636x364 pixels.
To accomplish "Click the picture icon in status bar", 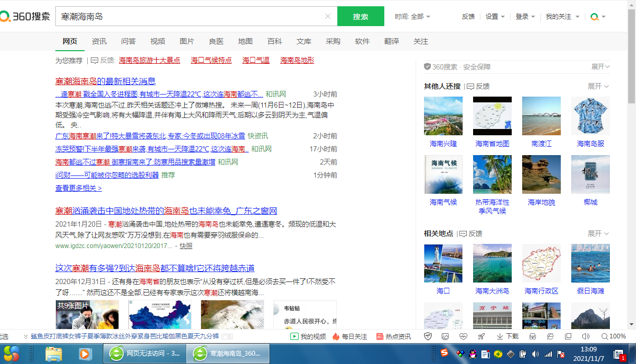I will (445, 336).
